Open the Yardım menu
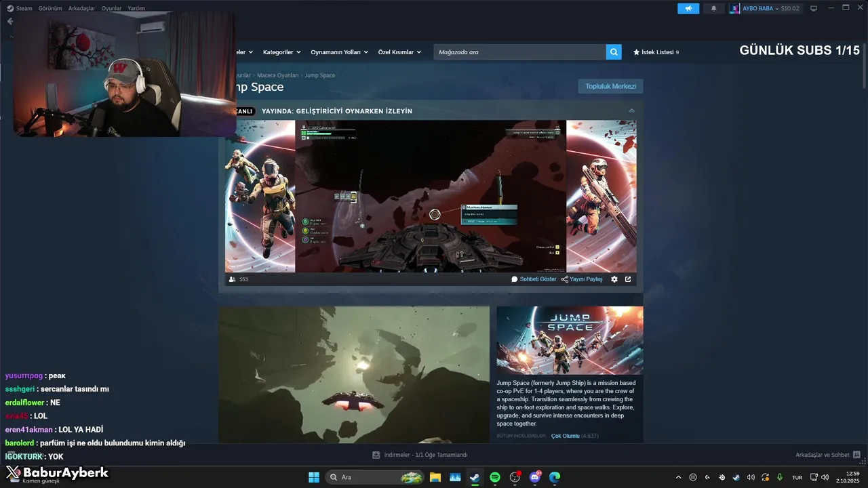868x488 pixels. tap(136, 8)
